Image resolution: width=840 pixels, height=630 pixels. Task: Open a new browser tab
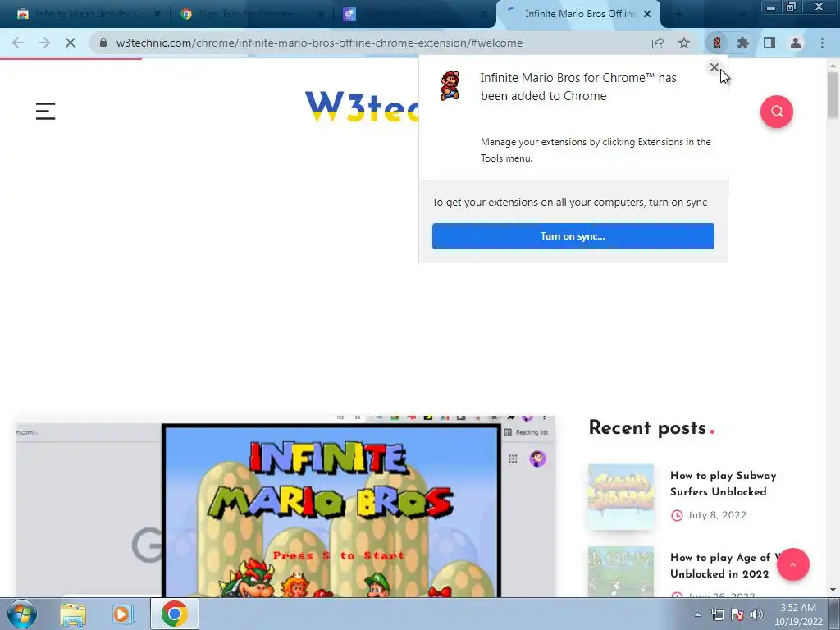click(x=678, y=14)
